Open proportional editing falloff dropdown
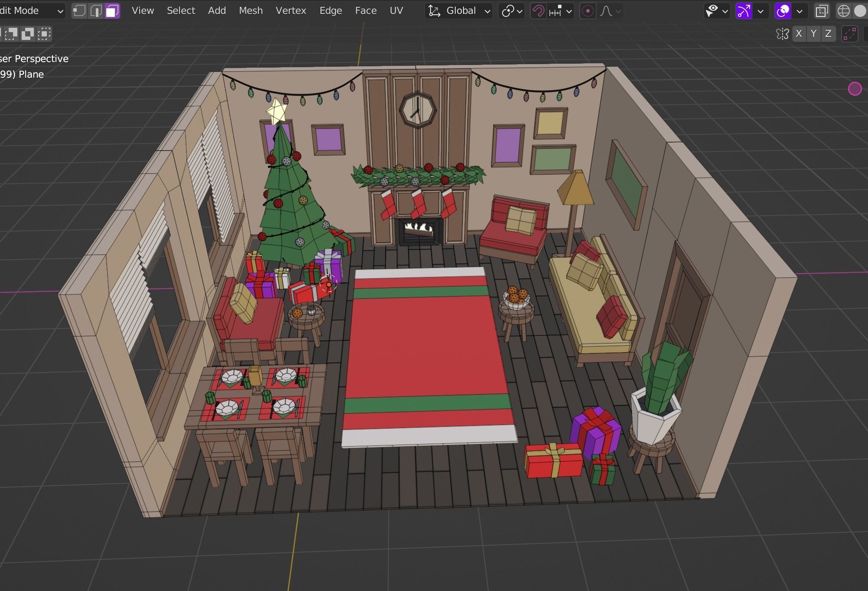 tap(610, 11)
